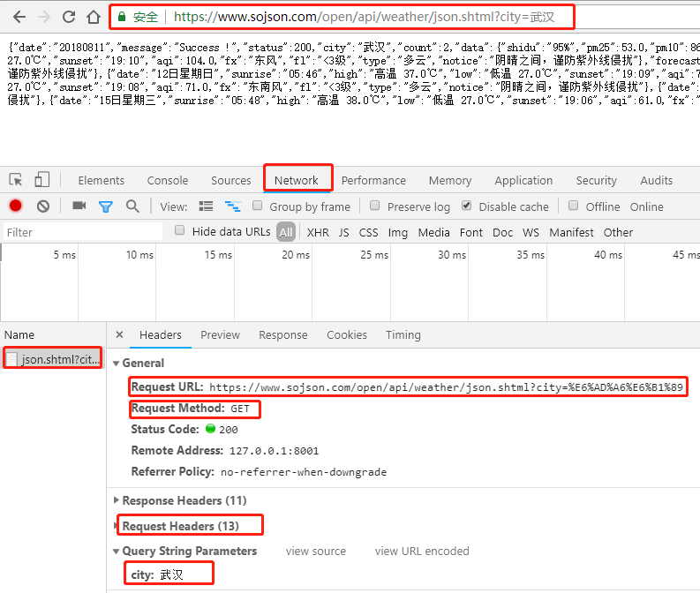Open the Response sub-tab
The height and width of the screenshot is (593, 700).
click(x=283, y=334)
